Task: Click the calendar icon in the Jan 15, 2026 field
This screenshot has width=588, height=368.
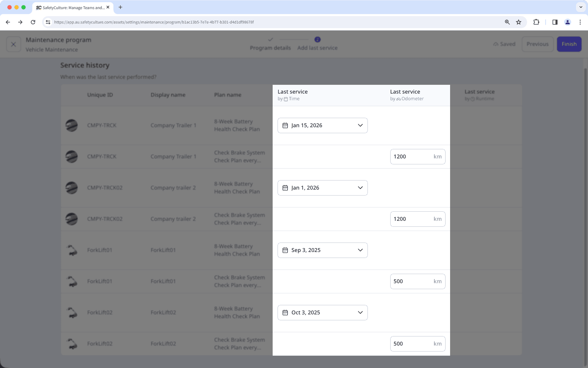Action: coord(285,125)
